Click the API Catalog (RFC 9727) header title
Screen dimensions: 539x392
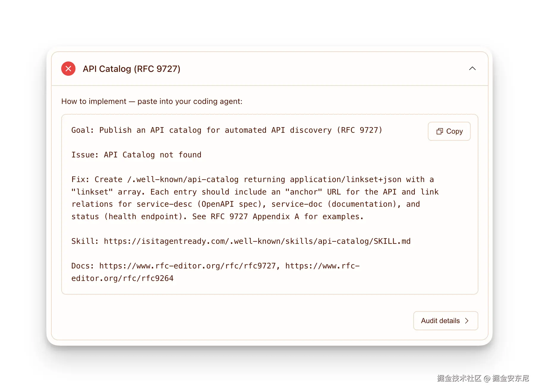coord(131,69)
